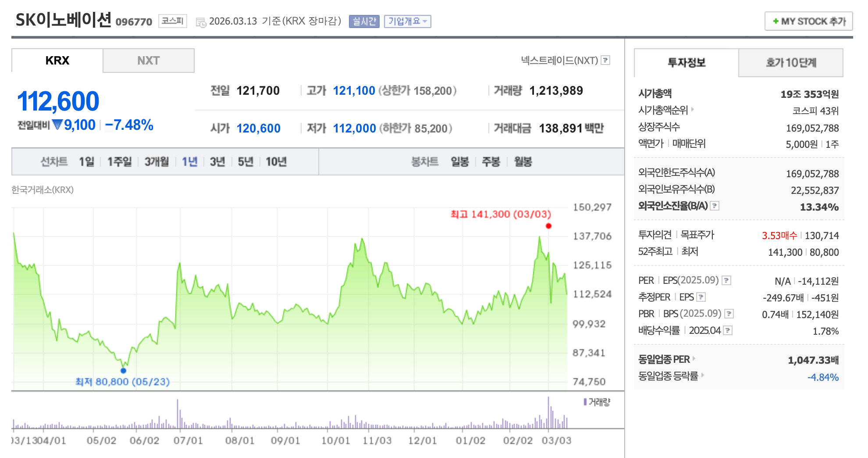Click the calendar icon next to the date
Image resolution: width=868 pixels, height=458 pixels.
[201, 22]
